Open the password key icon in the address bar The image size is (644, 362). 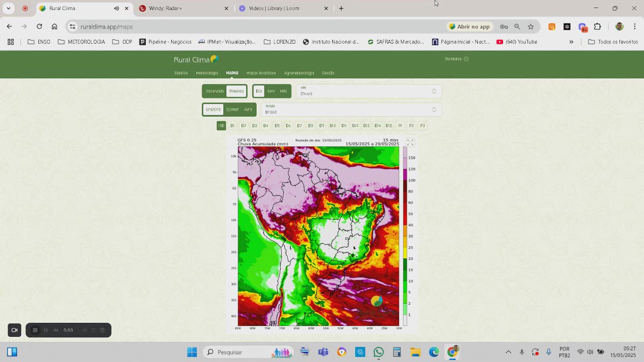[x=504, y=27]
